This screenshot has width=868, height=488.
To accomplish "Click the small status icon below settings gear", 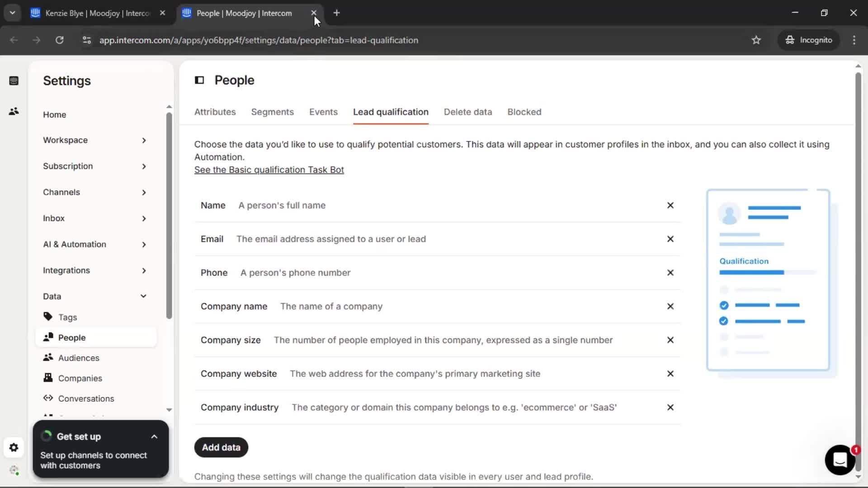I will pos(14,470).
